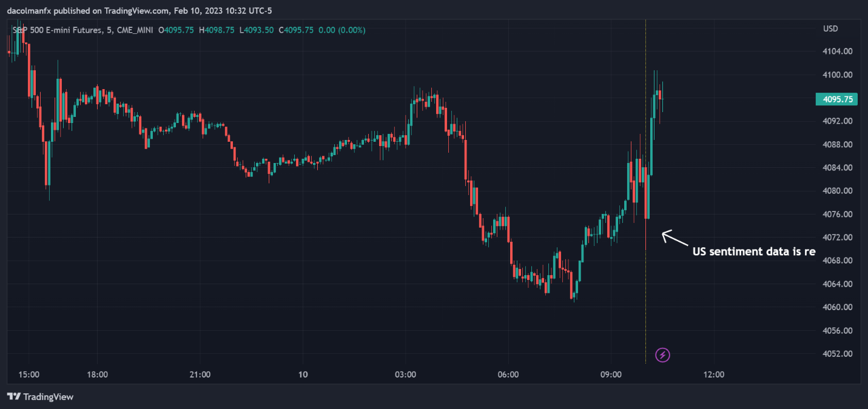Click the 06:00 time axis label
The width and height of the screenshot is (868, 409).
[508, 374]
